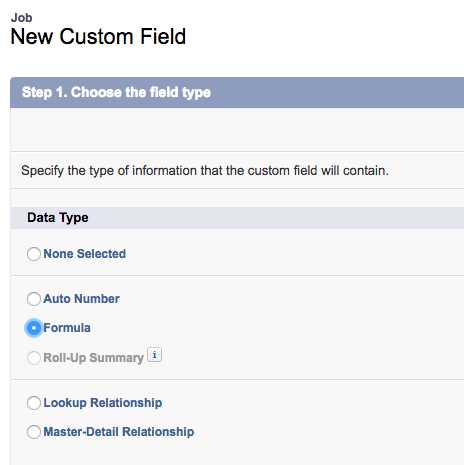The width and height of the screenshot is (464, 465).
Task: Click the Roll-Up Summary label text
Action: point(93,358)
